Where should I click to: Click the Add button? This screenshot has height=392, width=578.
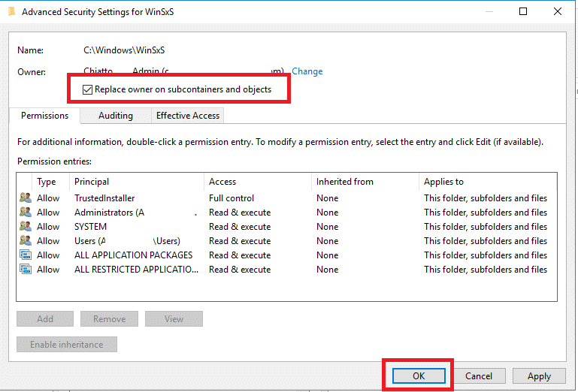(45, 318)
